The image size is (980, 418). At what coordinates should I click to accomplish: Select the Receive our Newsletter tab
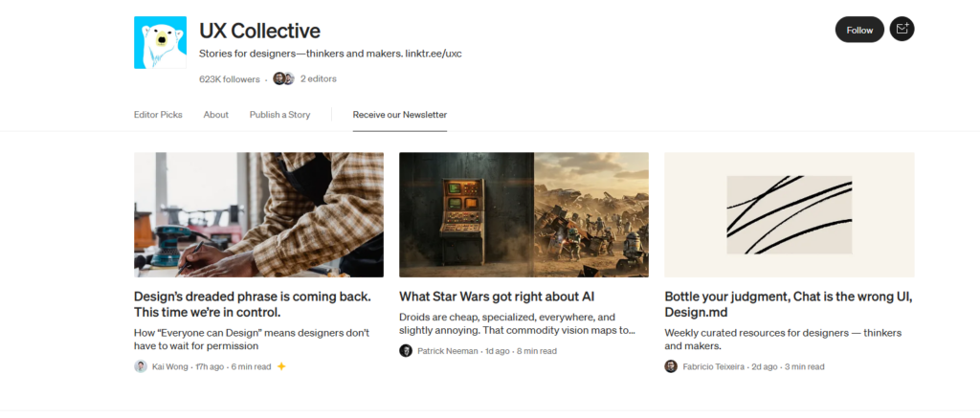point(399,115)
